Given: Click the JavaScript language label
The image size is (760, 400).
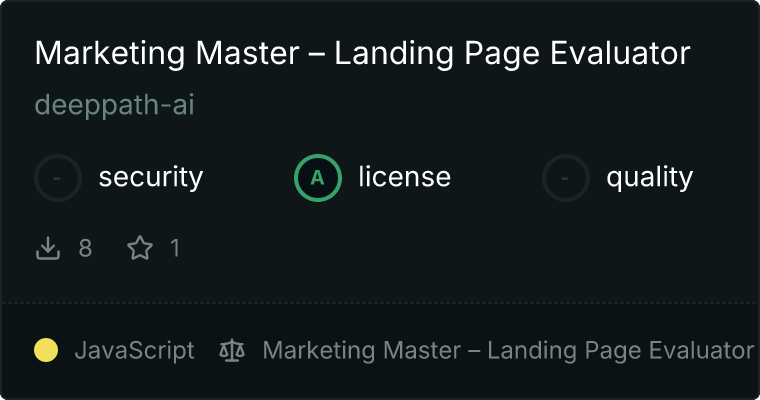Looking at the screenshot, I should (134, 351).
